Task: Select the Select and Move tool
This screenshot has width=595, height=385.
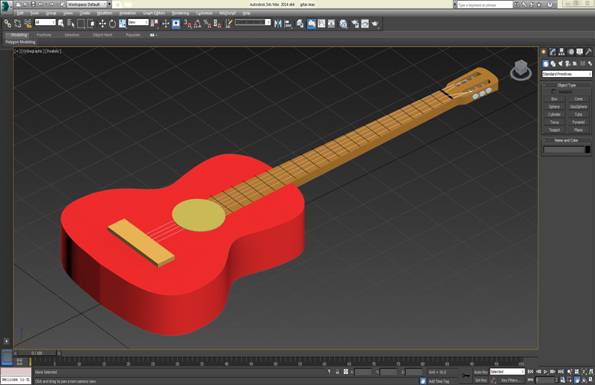Action: point(102,24)
